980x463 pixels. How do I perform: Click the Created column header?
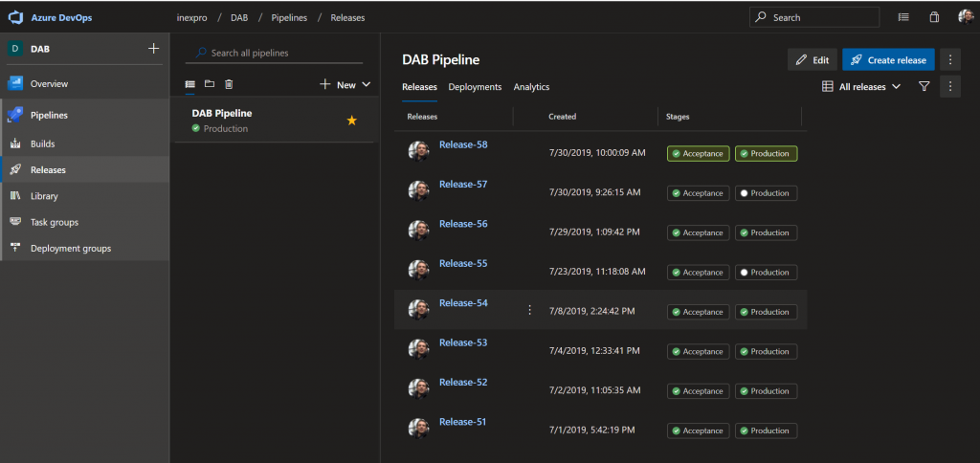click(x=563, y=116)
